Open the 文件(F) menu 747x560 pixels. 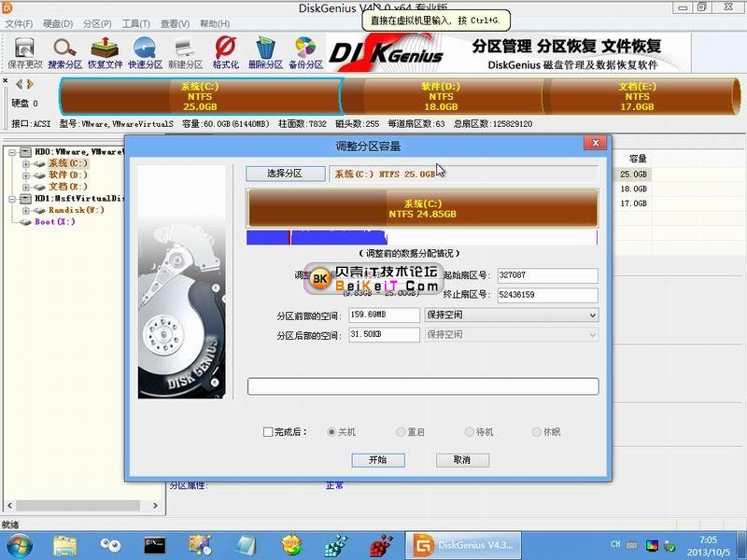click(19, 24)
